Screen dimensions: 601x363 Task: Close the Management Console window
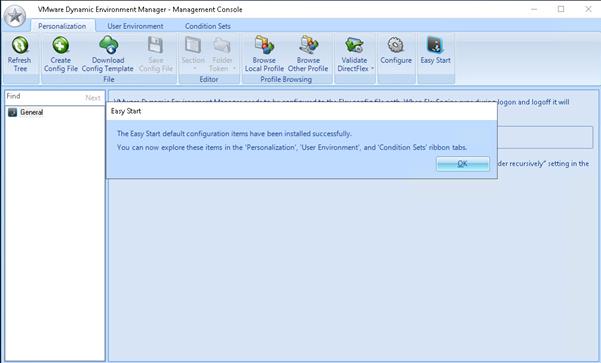(x=588, y=9)
